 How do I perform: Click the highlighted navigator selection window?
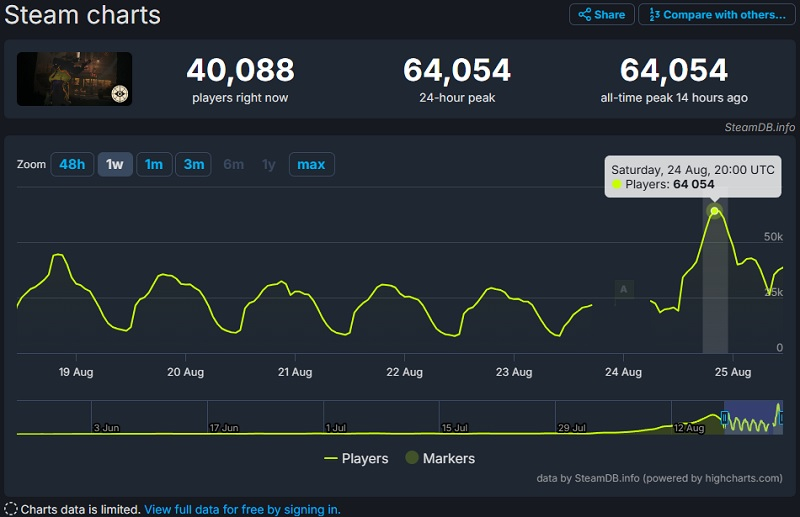coord(753,417)
